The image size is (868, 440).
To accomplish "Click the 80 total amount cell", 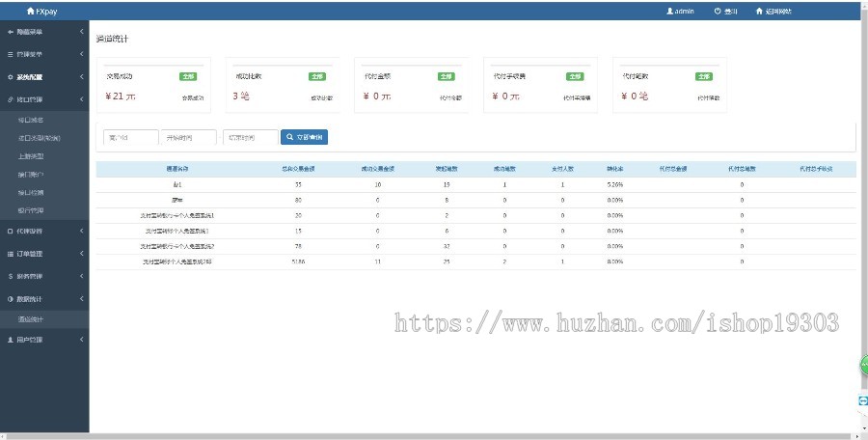I will [x=298, y=200].
